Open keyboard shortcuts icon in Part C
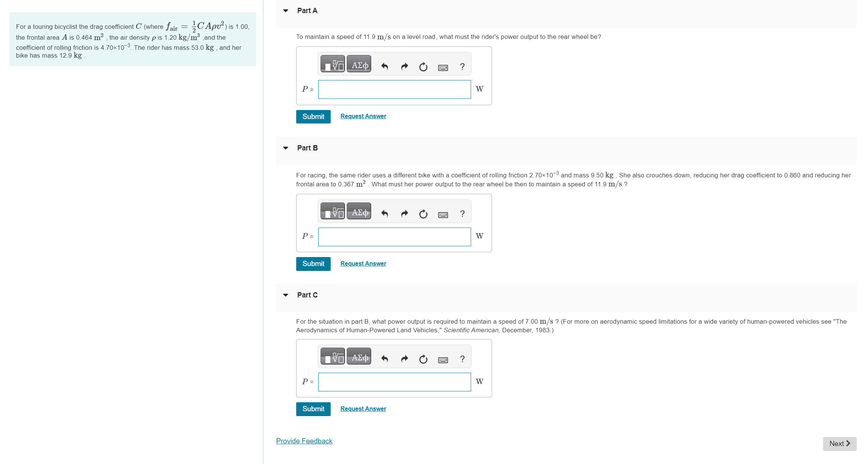This screenshot has width=868, height=464. [443, 360]
